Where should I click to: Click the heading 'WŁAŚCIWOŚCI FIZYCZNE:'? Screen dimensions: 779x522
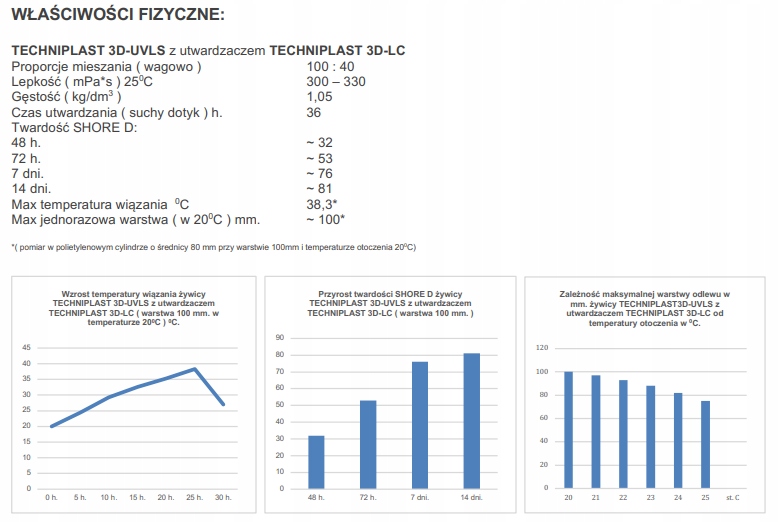tap(118, 14)
